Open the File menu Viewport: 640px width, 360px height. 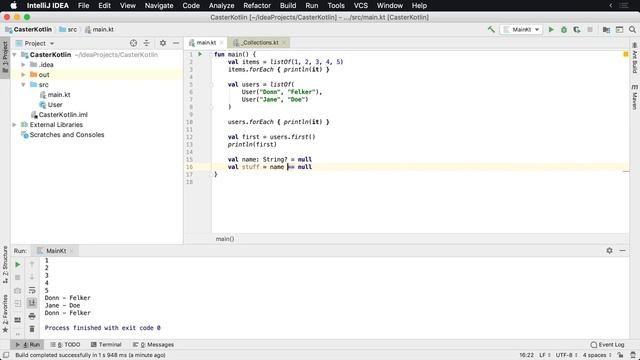click(83, 6)
